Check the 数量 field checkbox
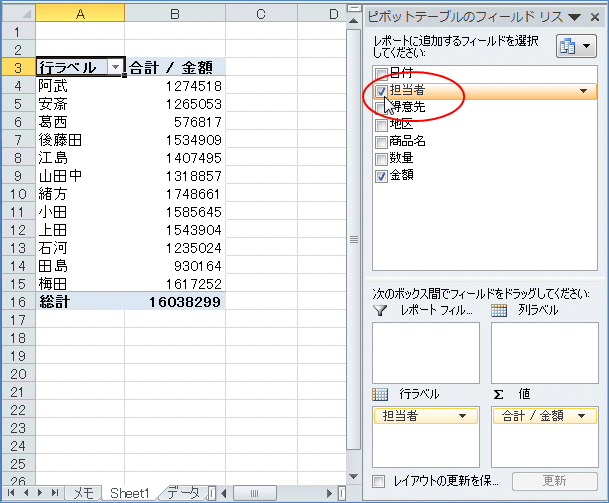The height and width of the screenshot is (503, 609). click(x=381, y=159)
